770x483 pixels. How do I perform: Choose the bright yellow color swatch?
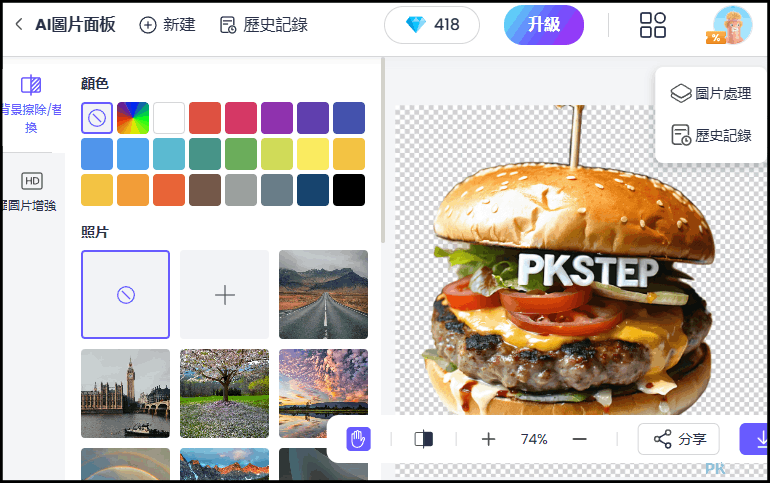(313, 154)
